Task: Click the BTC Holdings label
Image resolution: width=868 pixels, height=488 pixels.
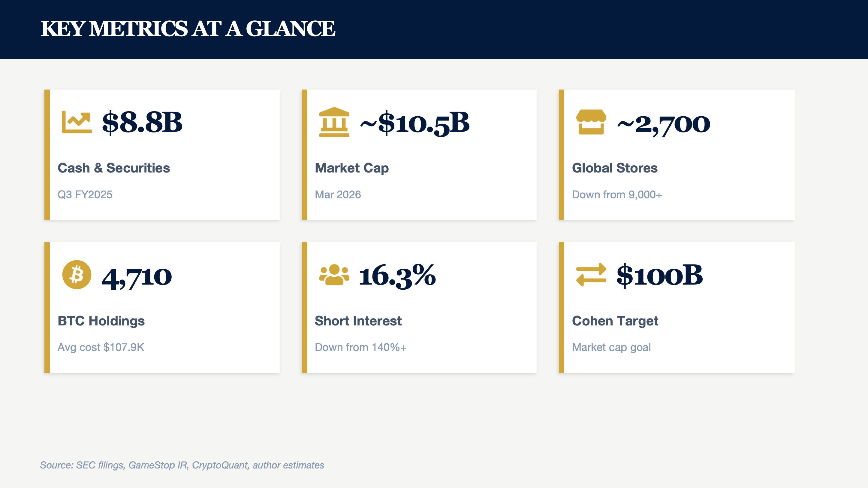Action: click(101, 321)
